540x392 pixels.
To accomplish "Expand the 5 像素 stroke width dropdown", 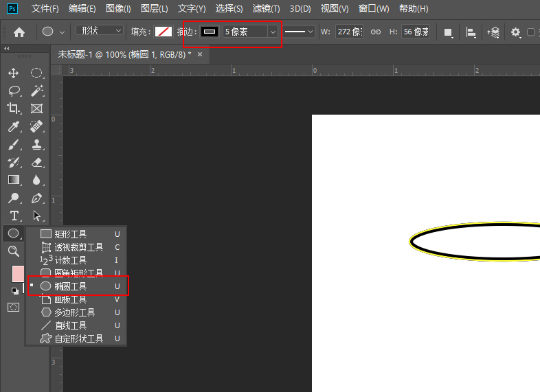I will [x=273, y=32].
